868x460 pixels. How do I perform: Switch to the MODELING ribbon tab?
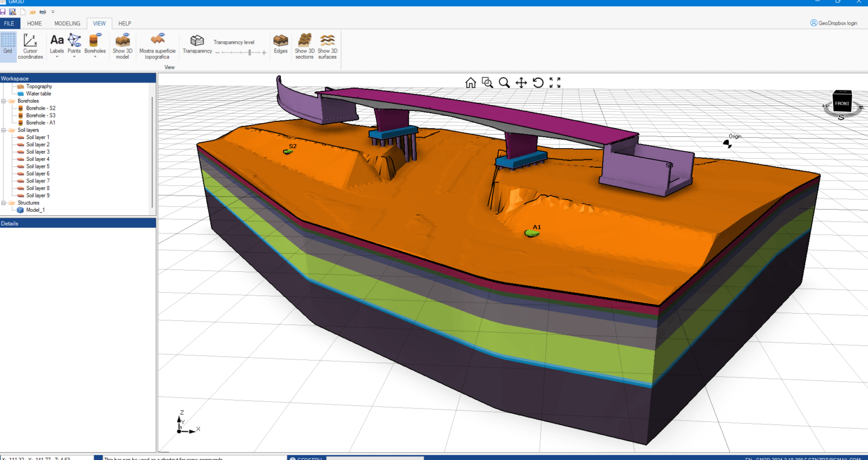tap(67, 24)
